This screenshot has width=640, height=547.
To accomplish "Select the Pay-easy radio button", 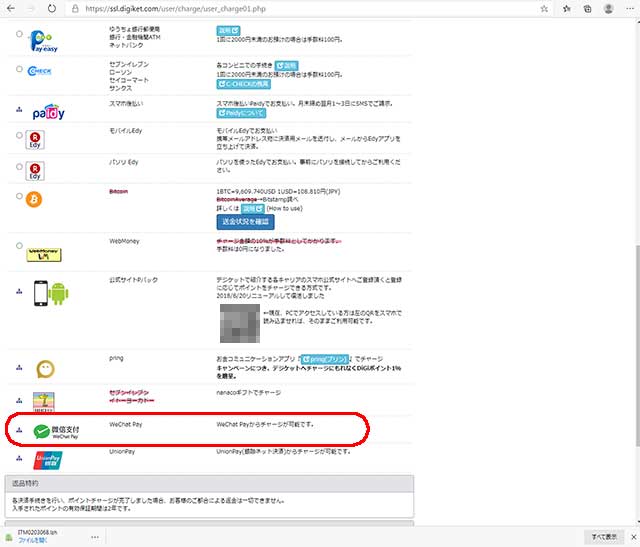I will click(19, 35).
